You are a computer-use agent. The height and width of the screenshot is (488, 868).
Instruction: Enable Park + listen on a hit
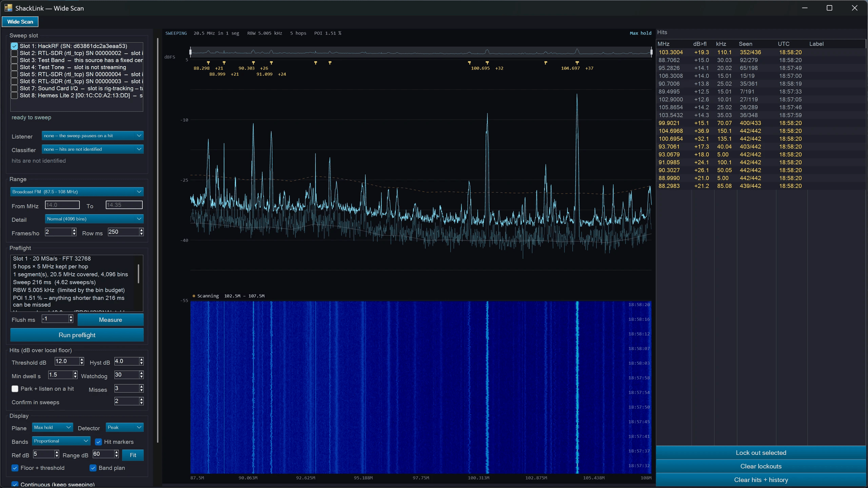click(x=15, y=389)
